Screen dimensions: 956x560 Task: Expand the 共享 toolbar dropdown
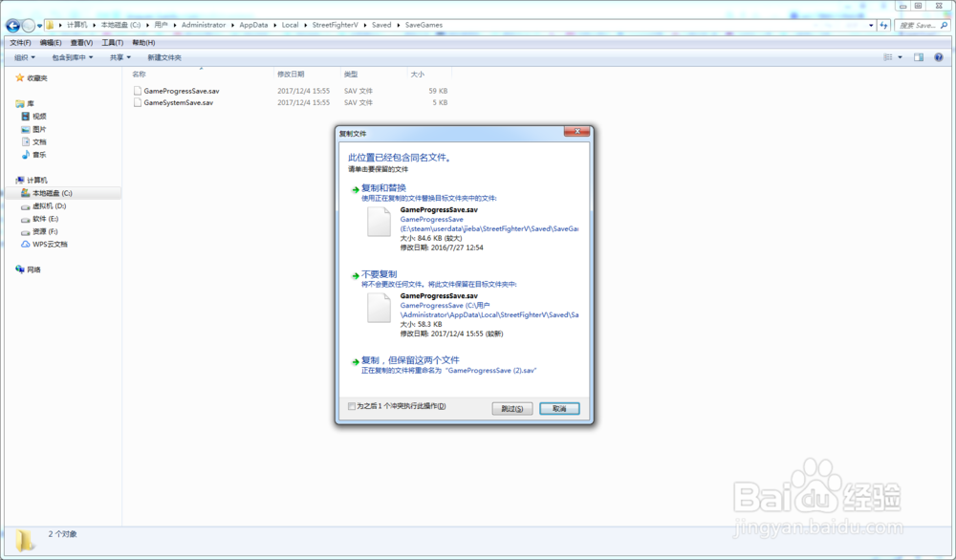(x=120, y=57)
